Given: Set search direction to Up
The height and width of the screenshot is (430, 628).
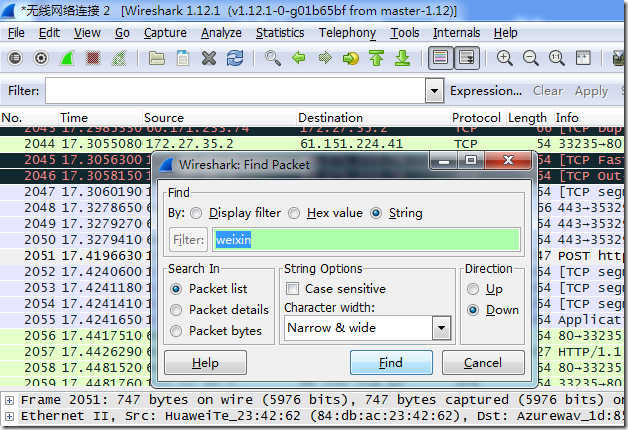Looking at the screenshot, I should [x=473, y=289].
